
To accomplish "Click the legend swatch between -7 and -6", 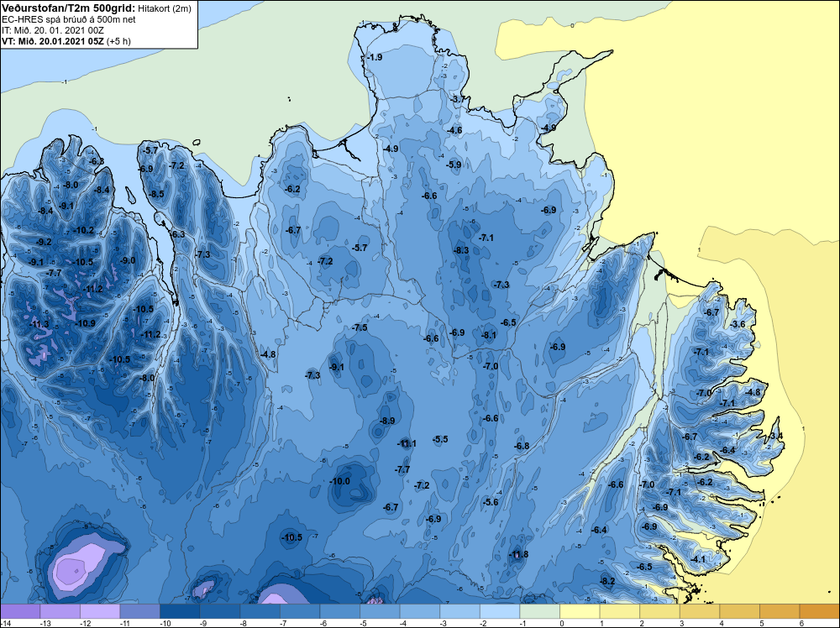I will tap(300, 611).
